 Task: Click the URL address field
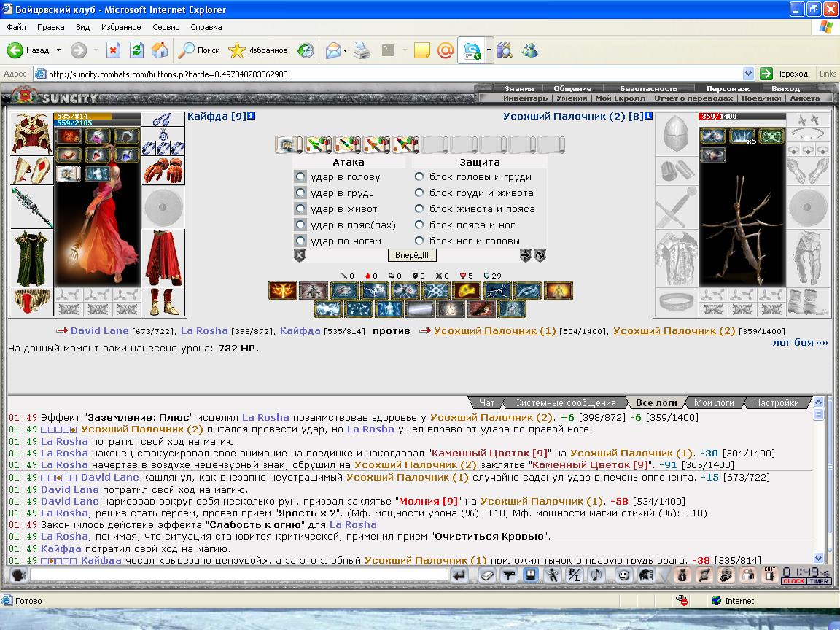389,74
